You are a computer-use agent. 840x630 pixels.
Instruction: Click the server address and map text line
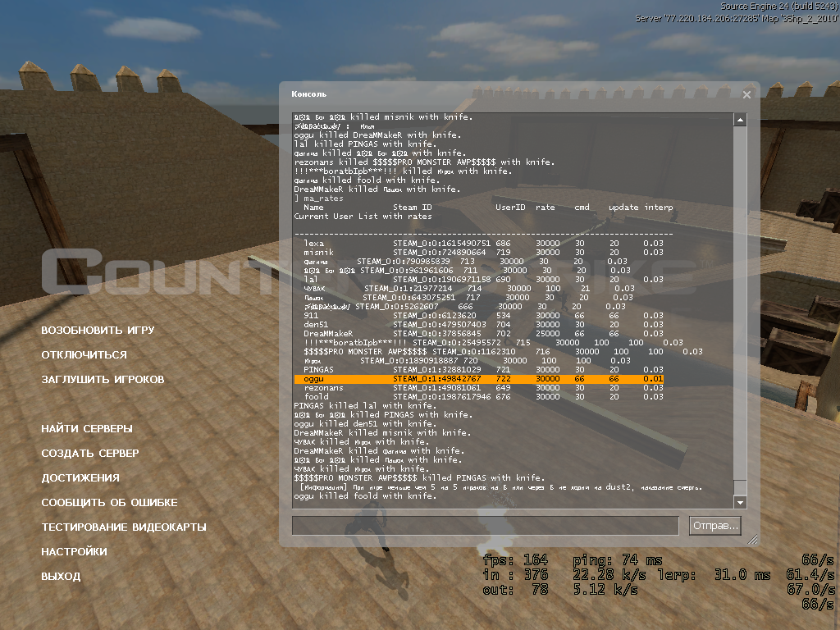736,19
